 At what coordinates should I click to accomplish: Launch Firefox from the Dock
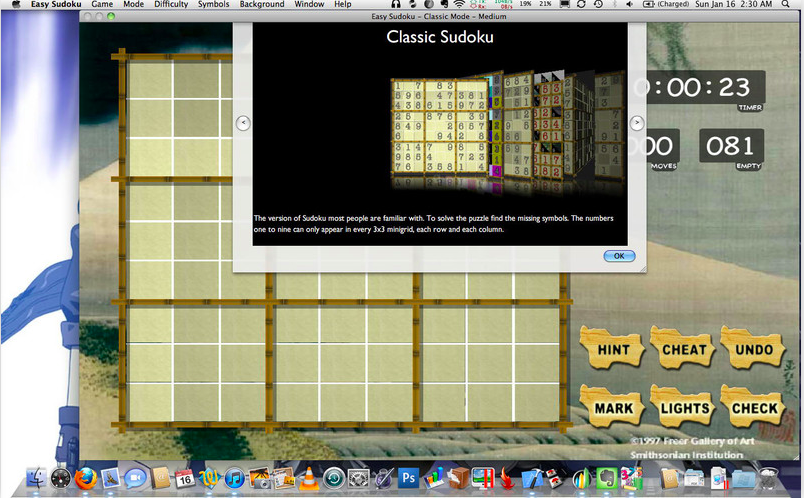[86, 478]
